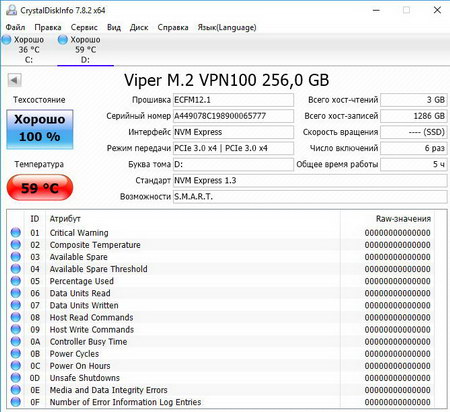The image size is (450, 412).
Task: Minimize the CrystalDiskInfo window
Action: pos(376,10)
